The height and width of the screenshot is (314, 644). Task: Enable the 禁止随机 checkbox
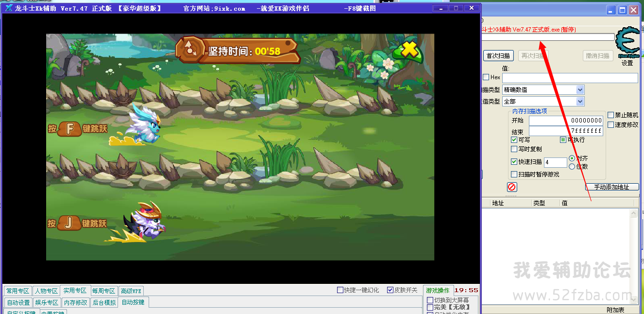pyautogui.click(x=611, y=115)
